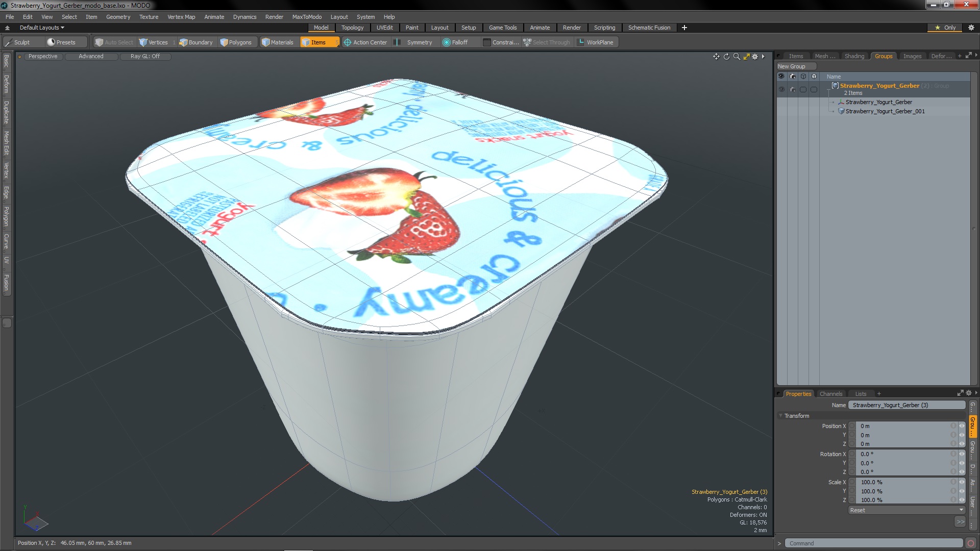Viewport: 980px width, 551px height.
Task: Click the Scale Y value stepper arrows
Action: 962,491
